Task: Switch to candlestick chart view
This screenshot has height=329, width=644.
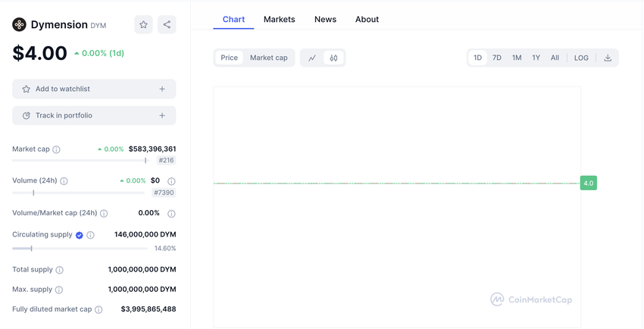Action: tap(333, 58)
